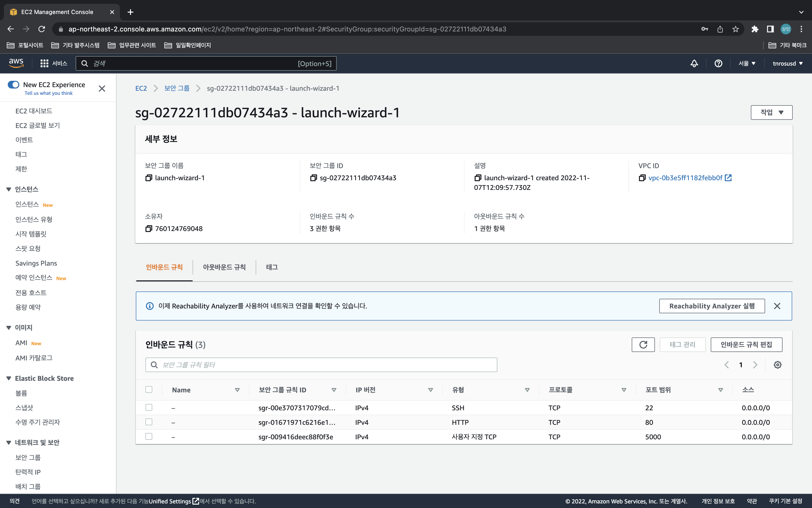This screenshot has width=812, height=508.
Task: Bookmark this page with the star icon
Action: 735,29
